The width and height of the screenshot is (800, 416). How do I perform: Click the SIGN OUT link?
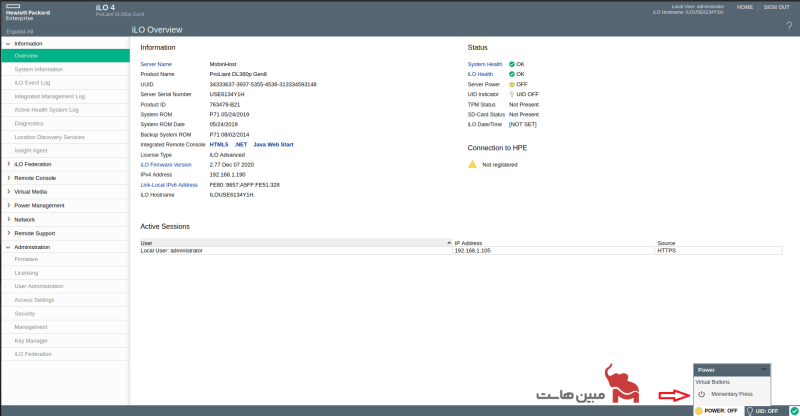coord(776,7)
